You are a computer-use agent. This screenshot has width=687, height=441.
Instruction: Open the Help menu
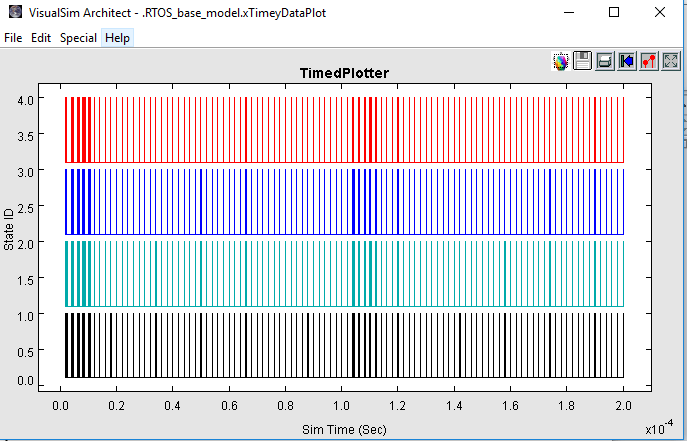(117, 38)
